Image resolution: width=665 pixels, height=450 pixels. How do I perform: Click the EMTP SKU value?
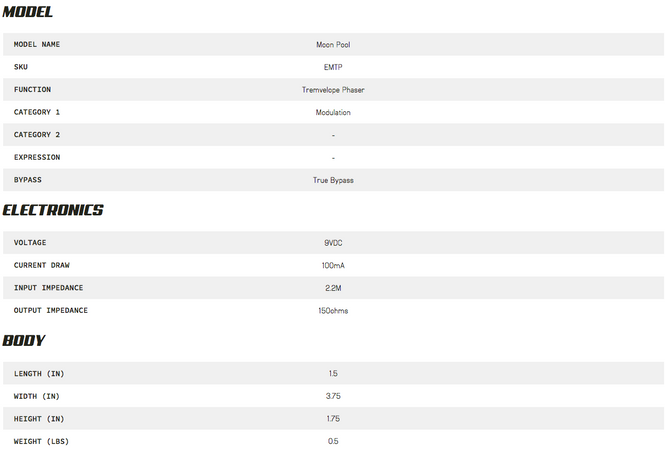(333, 67)
